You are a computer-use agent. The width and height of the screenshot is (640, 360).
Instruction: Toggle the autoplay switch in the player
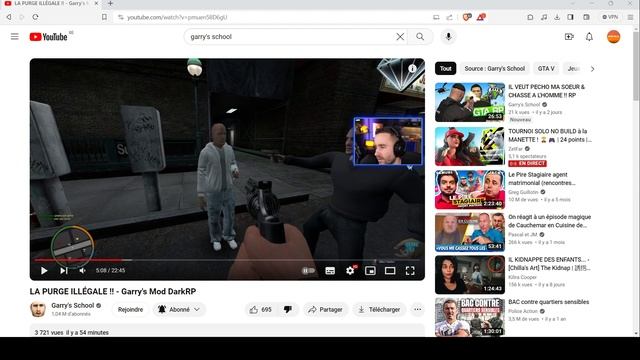click(x=308, y=271)
